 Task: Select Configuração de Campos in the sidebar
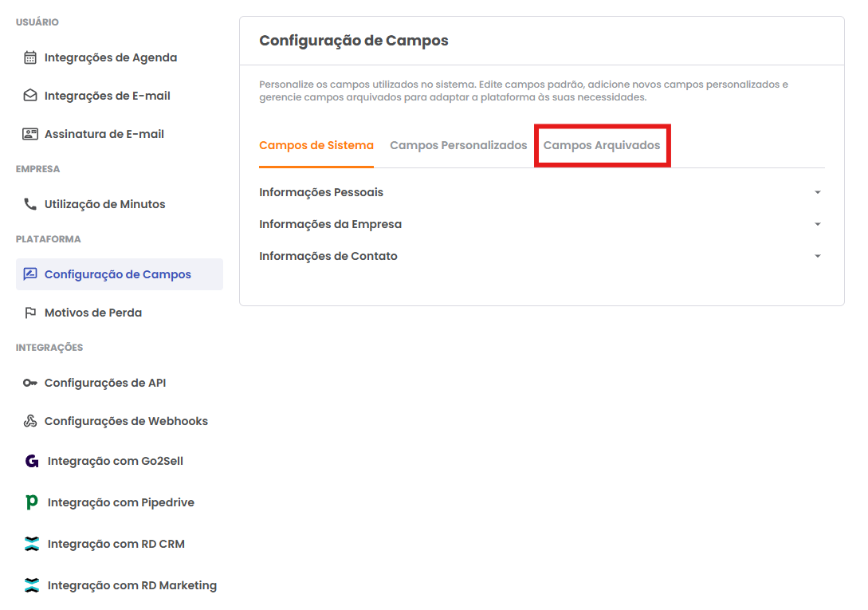tap(118, 274)
